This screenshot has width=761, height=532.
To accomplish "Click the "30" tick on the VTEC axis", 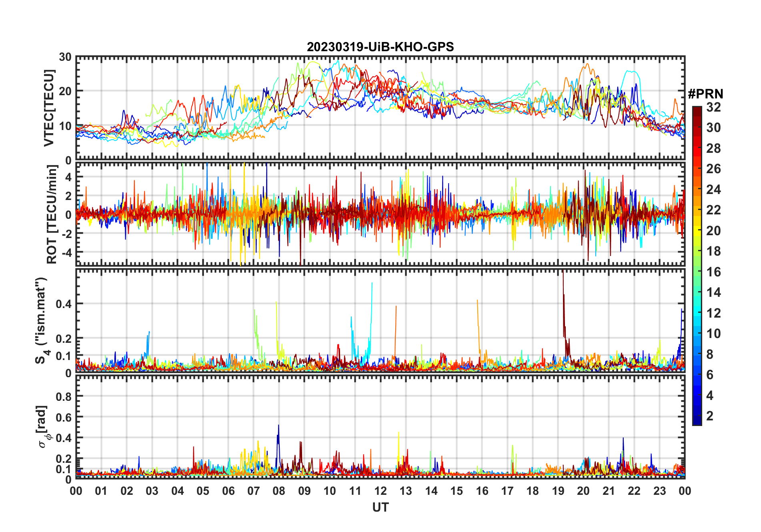I will pos(66,57).
